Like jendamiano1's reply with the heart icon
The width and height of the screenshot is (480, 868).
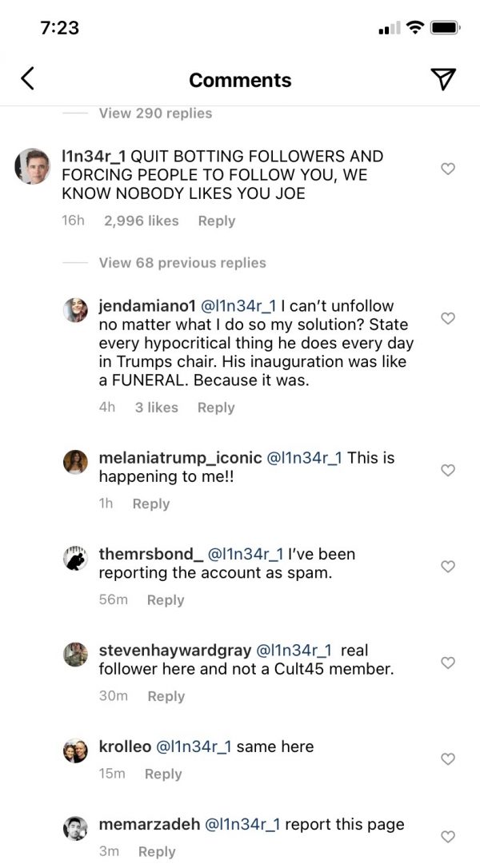pyautogui.click(x=448, y=318)
